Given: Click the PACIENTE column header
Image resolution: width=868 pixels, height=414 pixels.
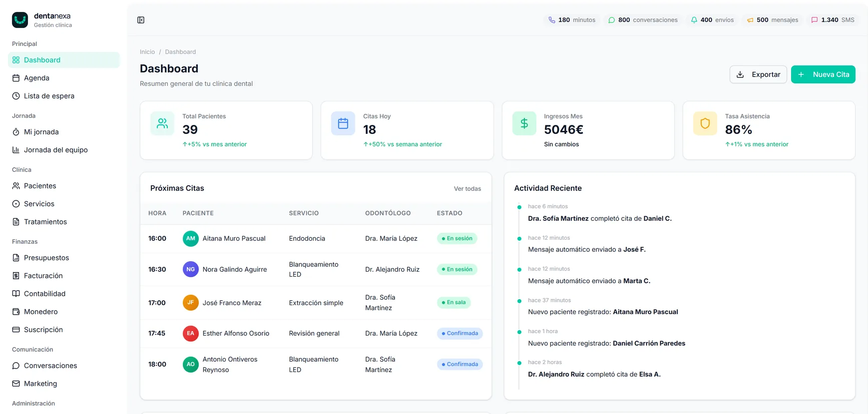Looking at the screenshot, I should 198,213.
